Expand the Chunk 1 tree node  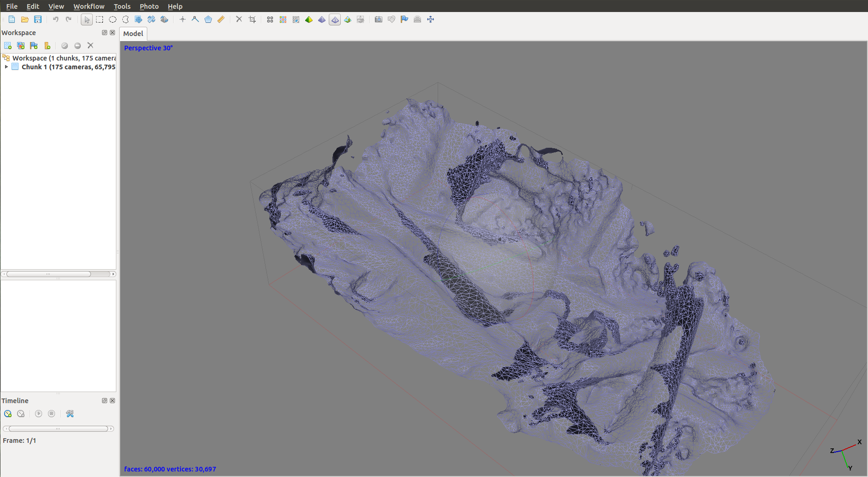(6, 67)
